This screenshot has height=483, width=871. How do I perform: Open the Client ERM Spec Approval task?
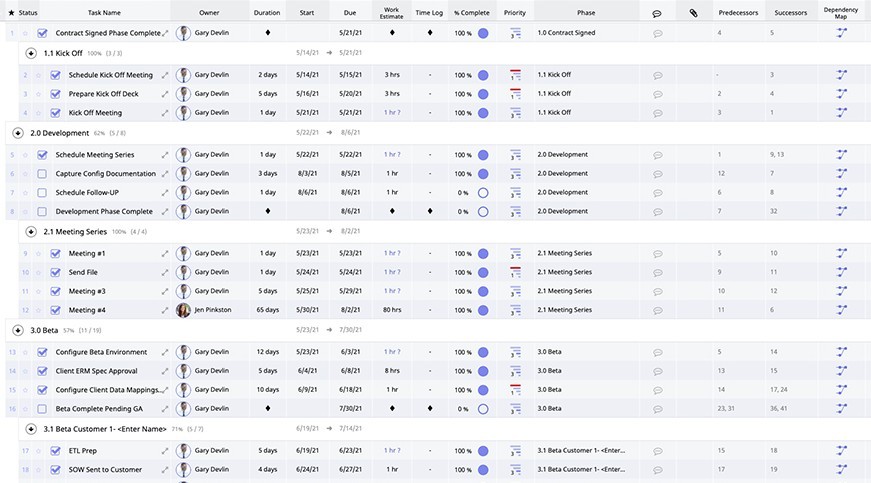97,371
